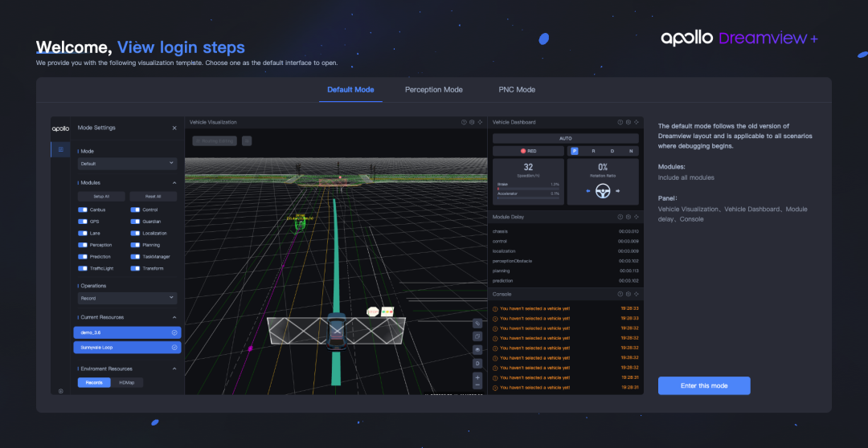Select gear N in the dashboard

coord(631,151)
